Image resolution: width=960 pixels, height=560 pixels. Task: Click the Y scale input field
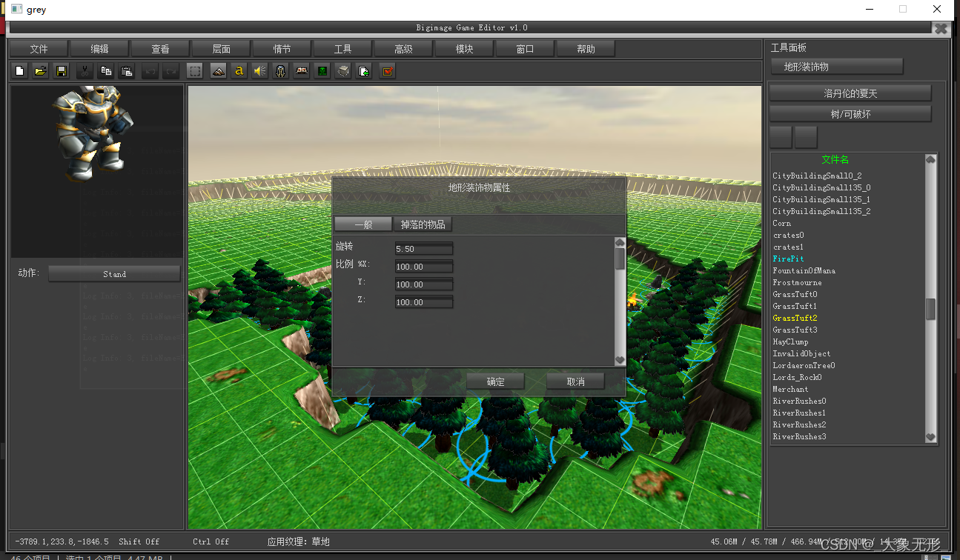[x=423, y=284]
